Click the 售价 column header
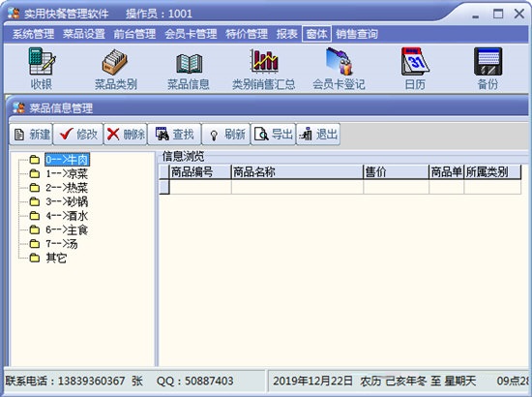Image resolution: width=532 pixels, height=397 pixels. click(396, 172)
